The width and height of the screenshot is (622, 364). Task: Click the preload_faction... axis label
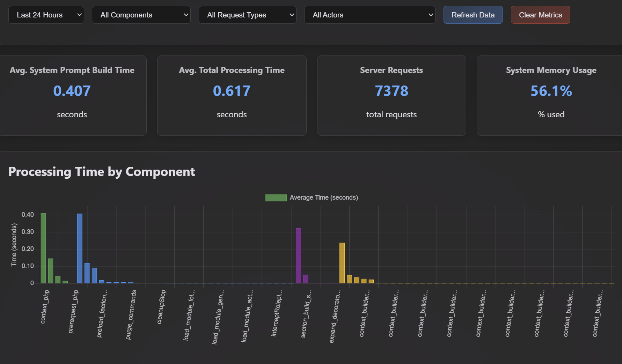click(x=102, y=314)
